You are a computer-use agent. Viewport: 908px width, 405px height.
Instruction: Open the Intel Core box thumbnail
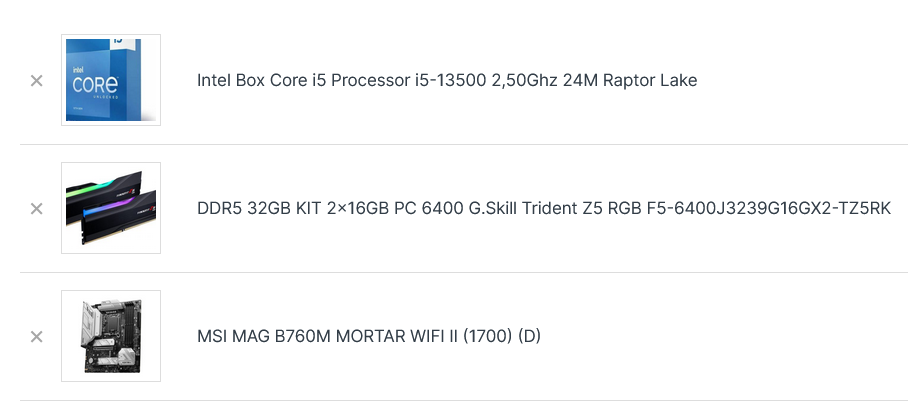[x=111, y=80]
